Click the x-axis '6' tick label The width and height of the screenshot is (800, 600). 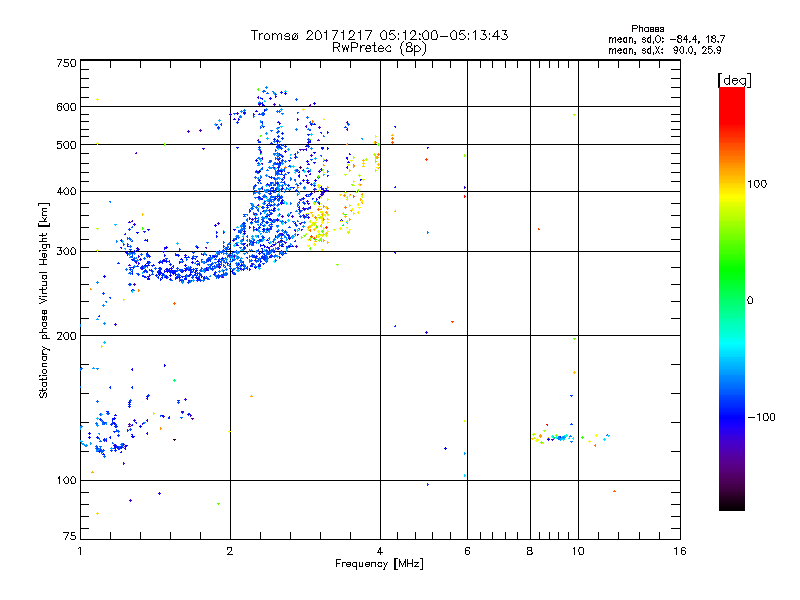[467, 551]
